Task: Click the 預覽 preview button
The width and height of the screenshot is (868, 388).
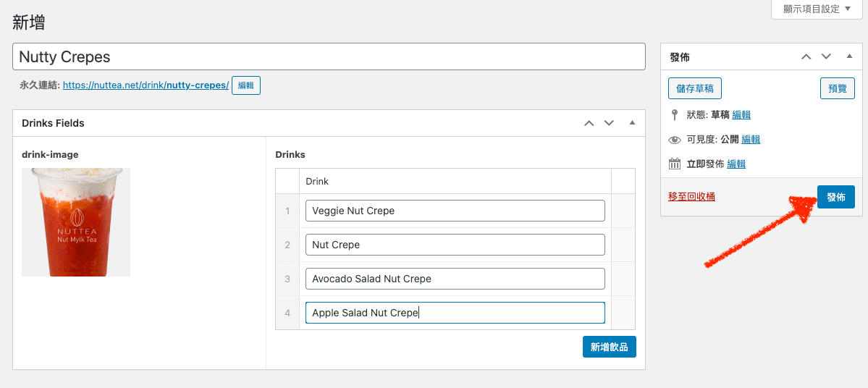Action: pyautogui.click(x=837, y=88)
